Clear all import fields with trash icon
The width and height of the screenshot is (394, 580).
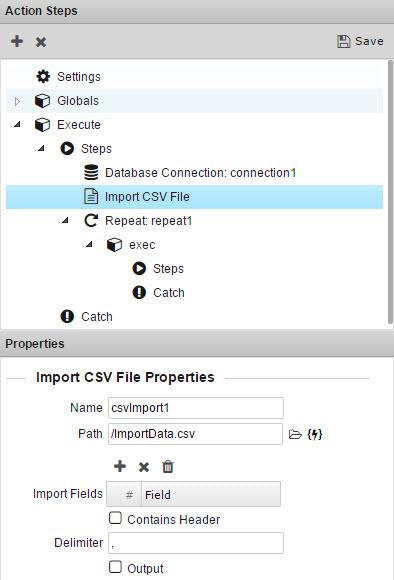pos(168,466)
